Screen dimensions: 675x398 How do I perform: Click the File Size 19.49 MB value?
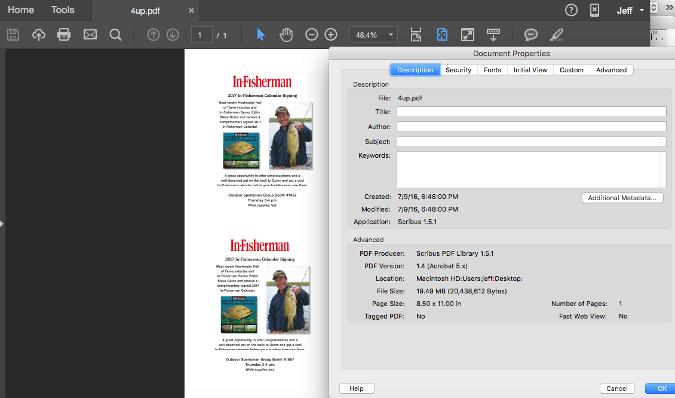pyautogui.click(x=461, y=291)
